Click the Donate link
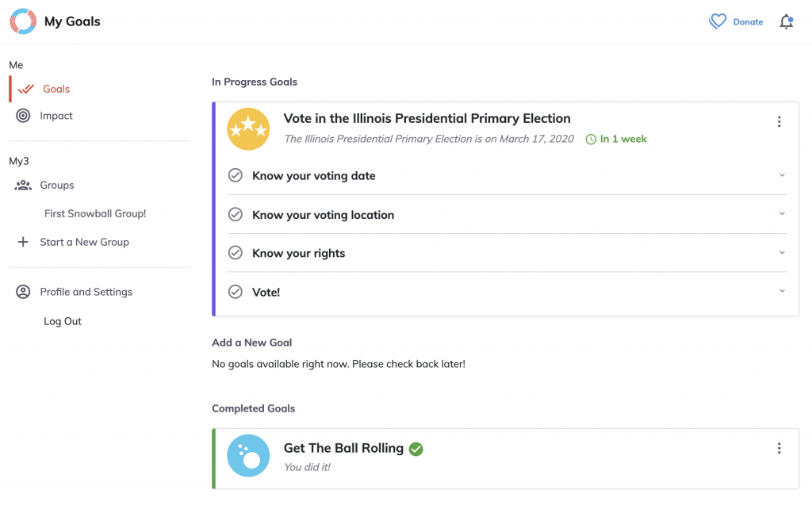 pos(748,22)
